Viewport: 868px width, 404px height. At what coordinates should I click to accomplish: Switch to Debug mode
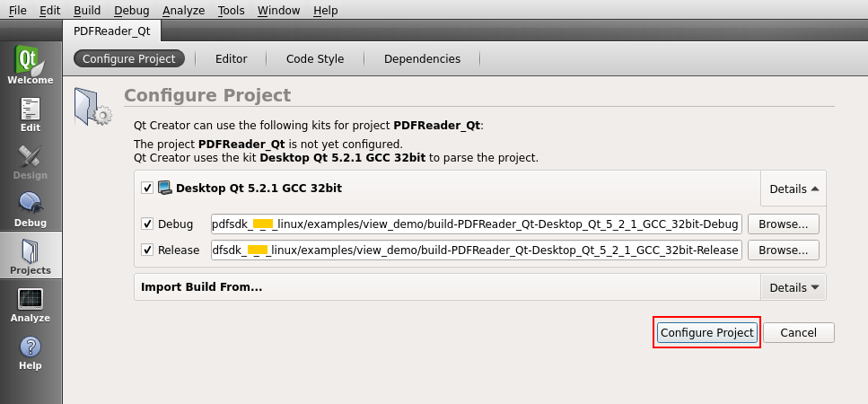click(x=31, y=209)
